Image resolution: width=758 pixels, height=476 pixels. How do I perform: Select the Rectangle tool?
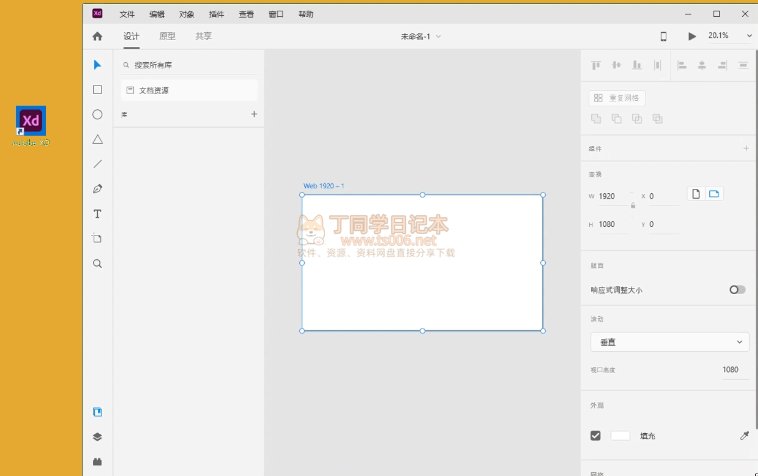click(97, 89)
